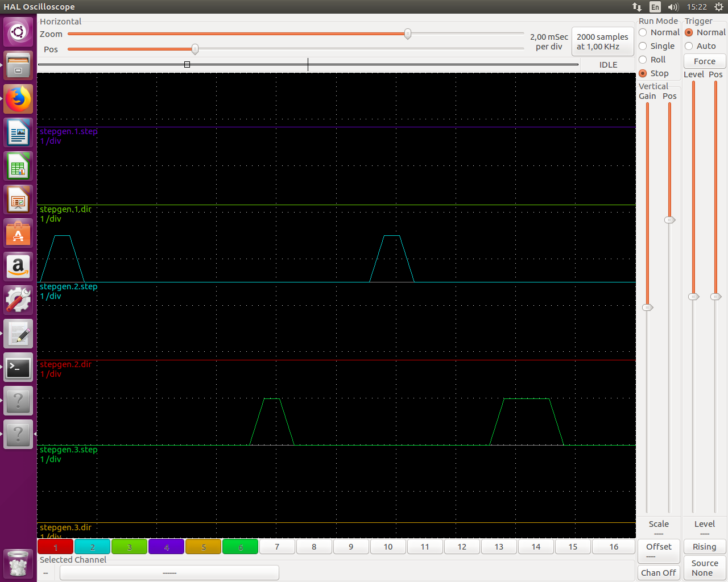The image size is (728, 582).
Task: Select channel 5 amber button
Action: click(203, 547)
